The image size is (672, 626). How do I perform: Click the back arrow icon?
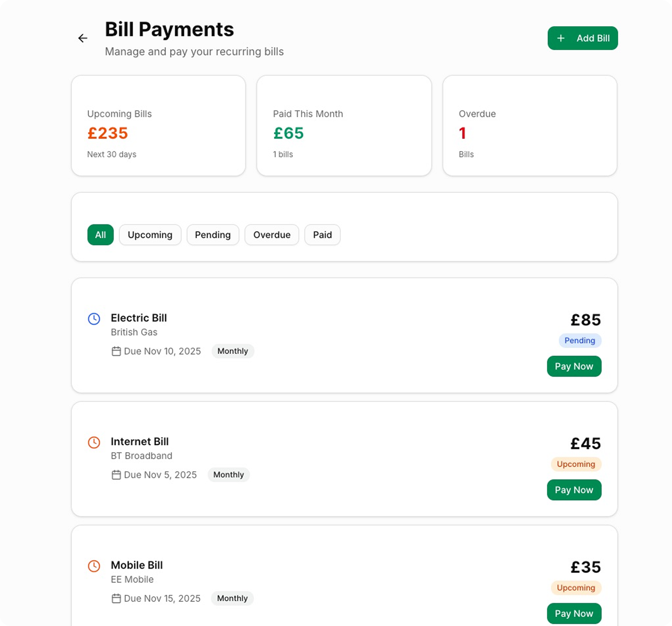83,38
